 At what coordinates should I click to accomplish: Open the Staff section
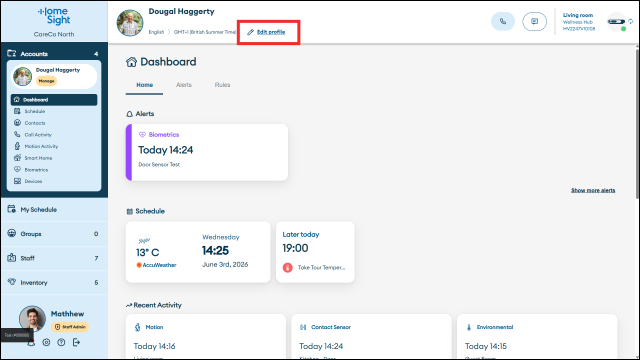(x=54, y=258)
